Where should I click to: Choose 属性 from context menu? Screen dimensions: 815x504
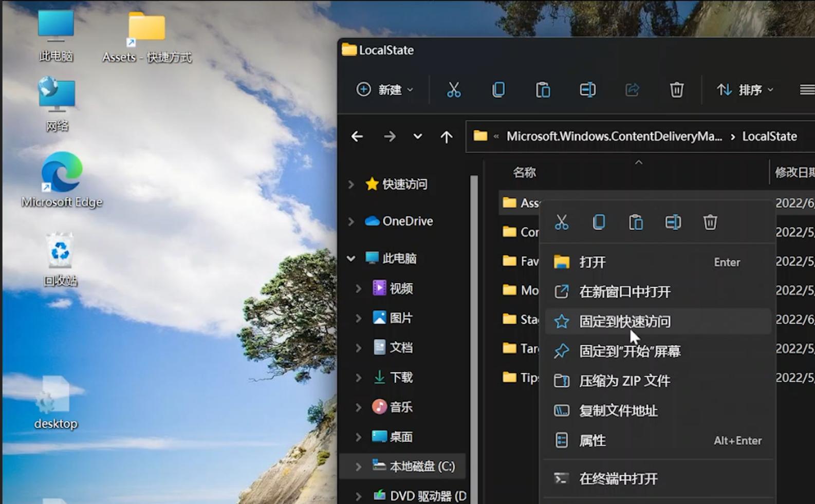658,441
